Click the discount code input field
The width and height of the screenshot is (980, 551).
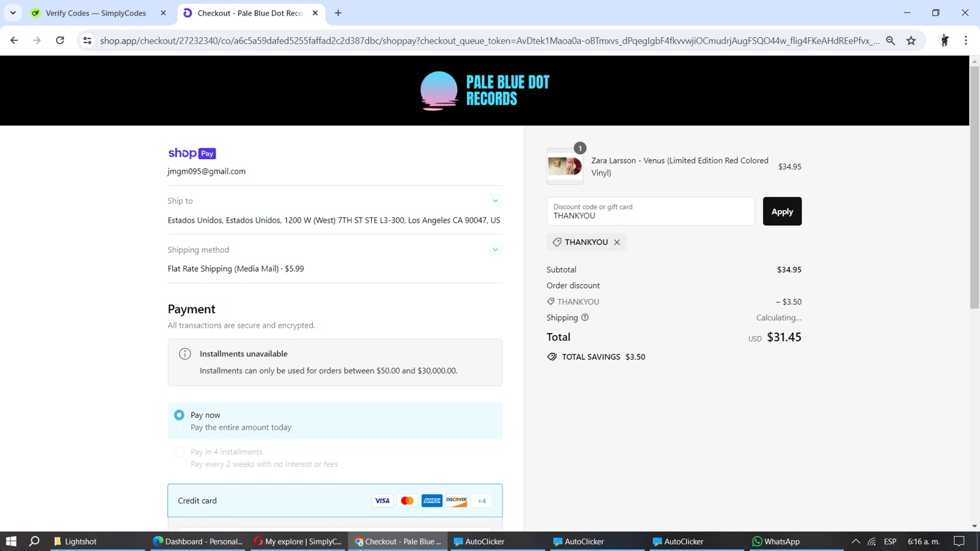pos(651,212)
